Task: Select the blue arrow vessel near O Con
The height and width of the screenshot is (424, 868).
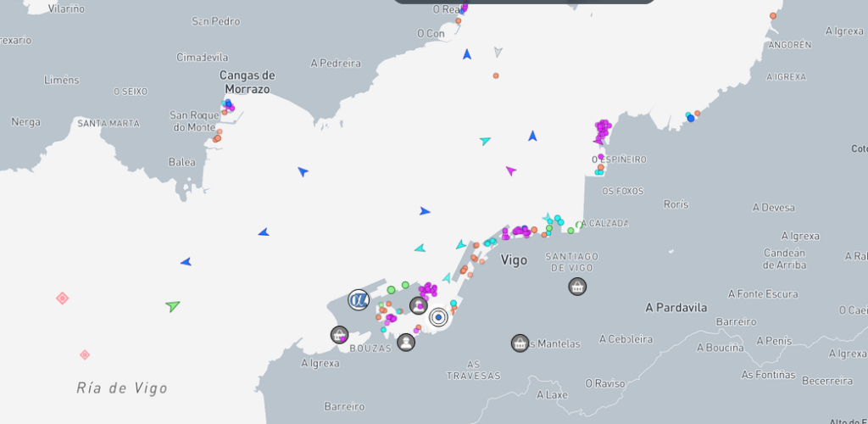Action: click(x=467, y=54)
